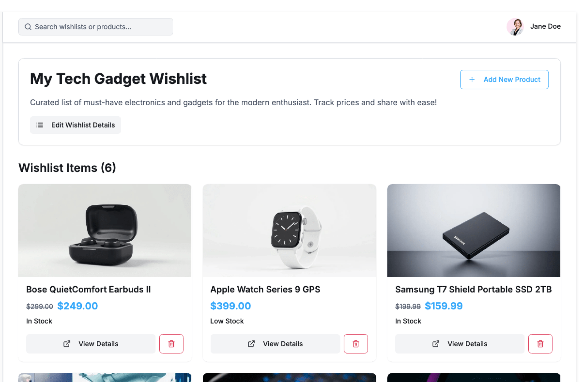Click the Bose earbuds product image

click(x=105, y=230)
